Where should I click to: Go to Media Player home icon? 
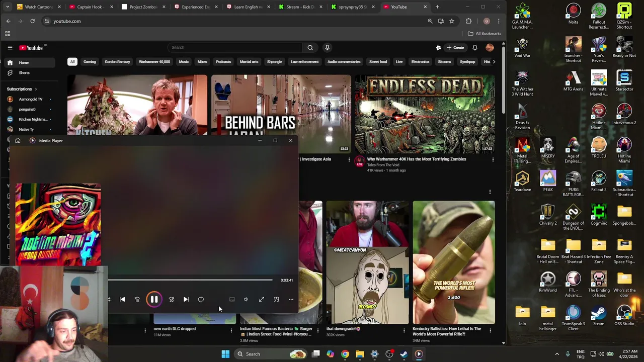[18, 140]
